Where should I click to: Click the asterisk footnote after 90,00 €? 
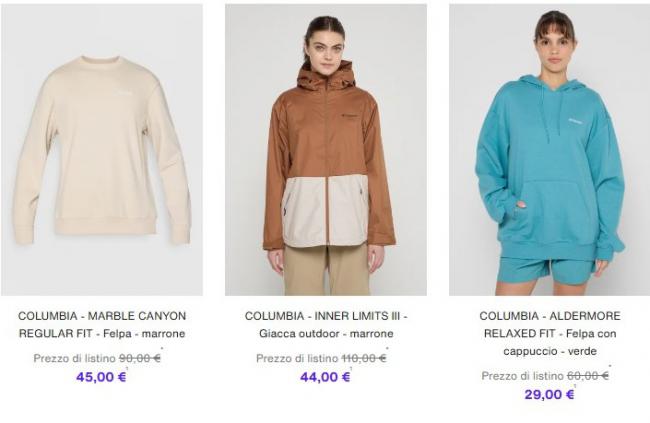pos(162,349)
